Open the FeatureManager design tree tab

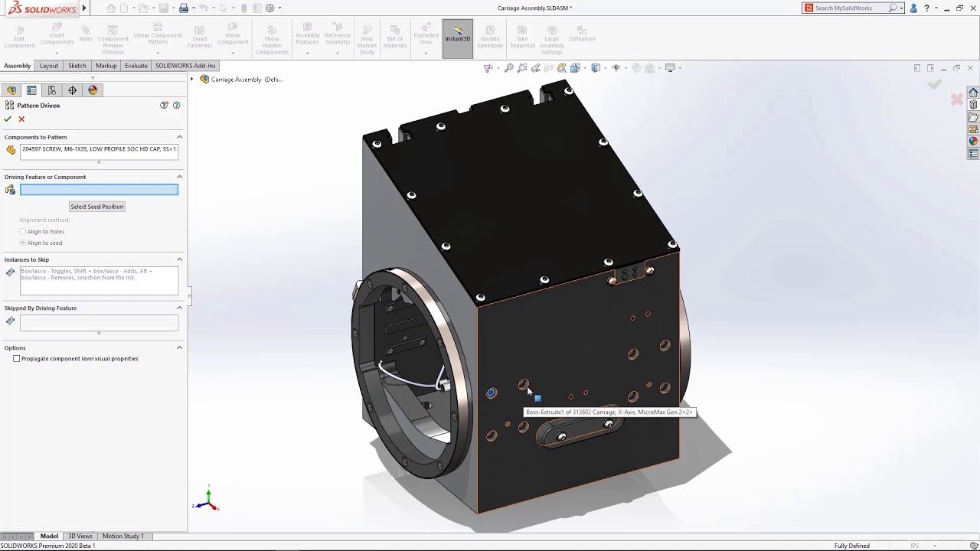click(x=11, y=90)
